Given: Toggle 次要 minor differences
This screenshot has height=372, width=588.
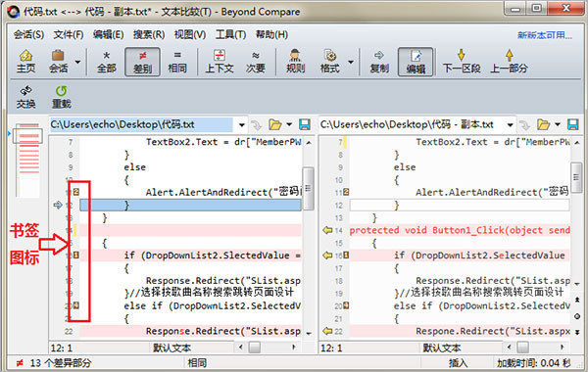Looking at the screenshot, I should point(256,62).
